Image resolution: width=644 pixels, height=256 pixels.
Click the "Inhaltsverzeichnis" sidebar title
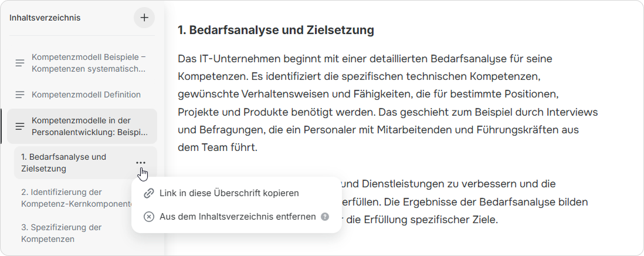pyautogui.click(x=45, y=18)
